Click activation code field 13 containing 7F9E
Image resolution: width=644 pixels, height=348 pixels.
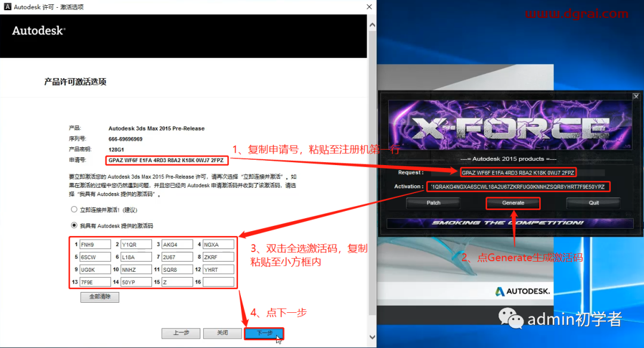[x=95, y=282]
